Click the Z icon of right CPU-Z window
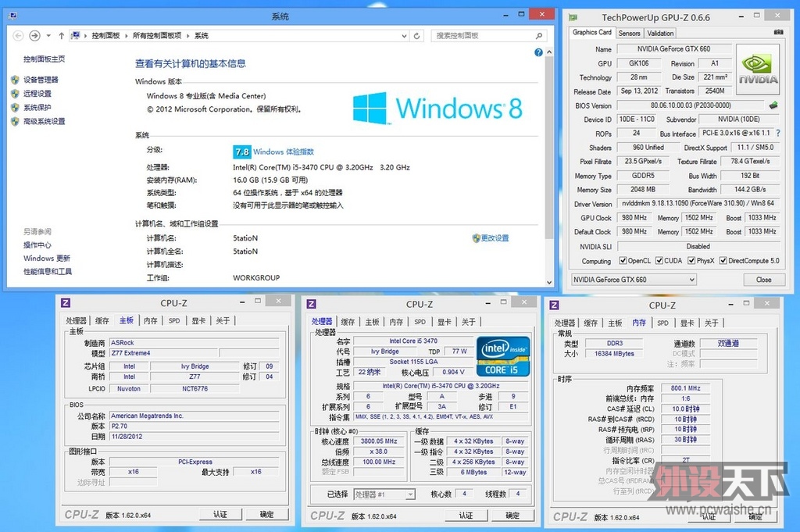This screenshot has width=800, height=532. [x=554, y=305]
